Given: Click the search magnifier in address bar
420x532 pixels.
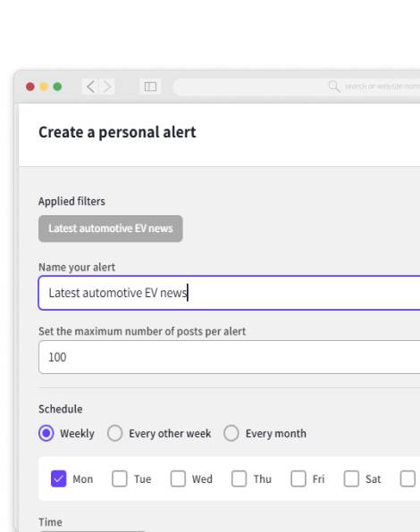Looking at the screenshot, I should tap(334, 87).
